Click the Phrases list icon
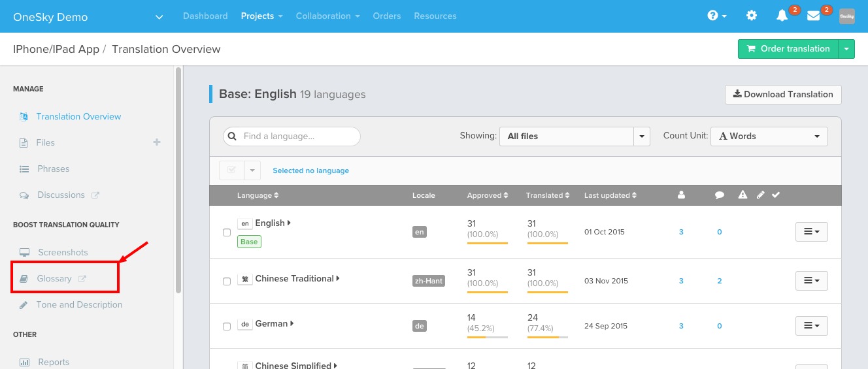Image resolution: width=868 pixels, height=369 pixels. pos(24,168)
